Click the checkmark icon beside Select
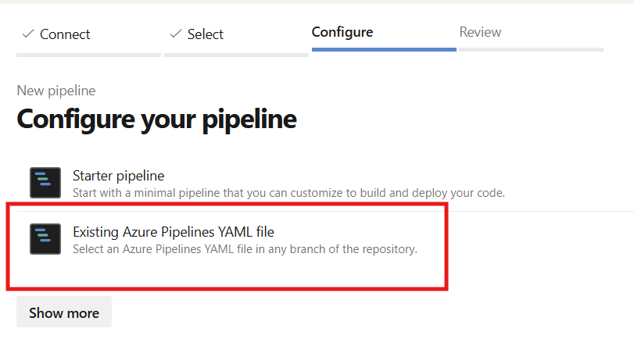The image size is (634, 364). (175, 34)
